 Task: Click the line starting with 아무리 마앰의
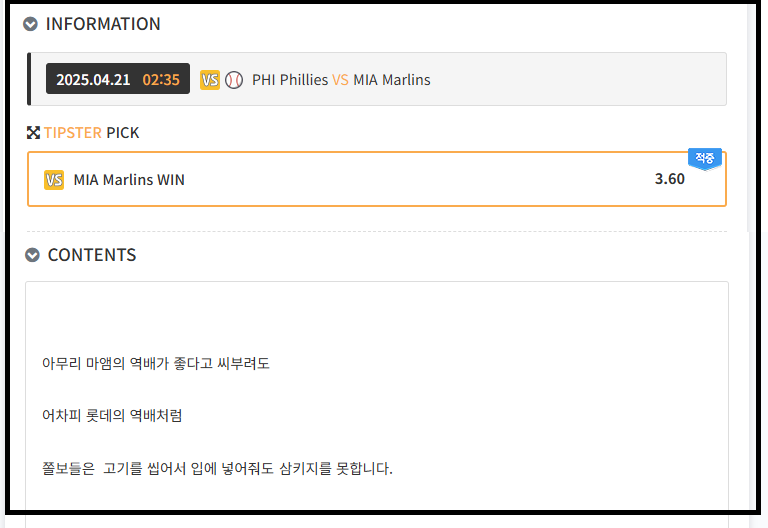(x=156, y=363)
